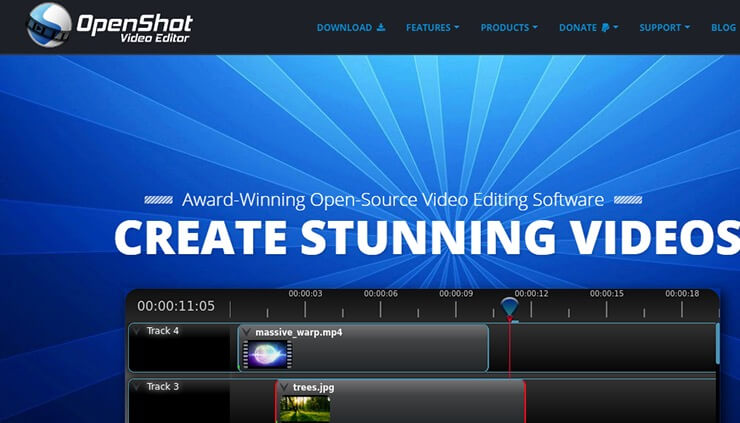Open trees.jpg clip menu arrow

(284, 388)
